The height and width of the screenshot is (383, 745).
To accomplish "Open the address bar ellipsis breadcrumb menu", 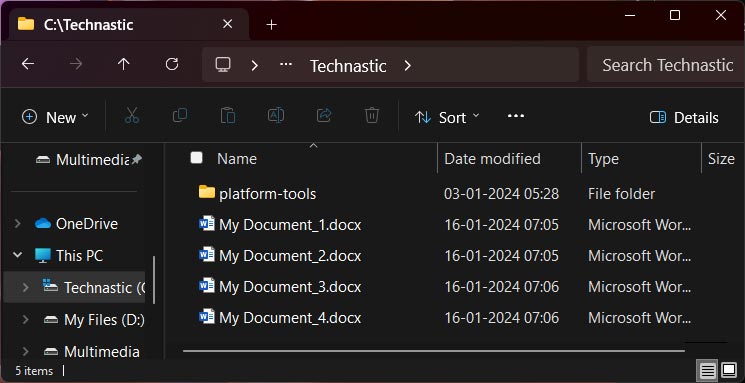I will click(x=286, y=65).
